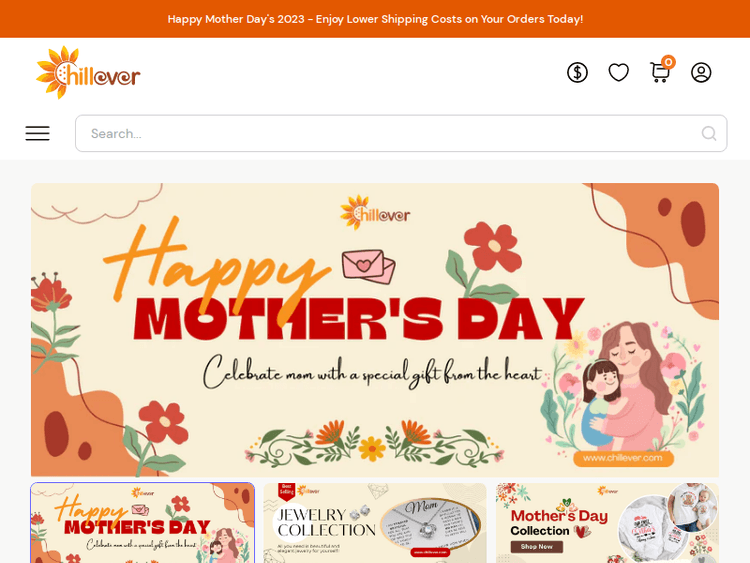
Task: Select the Jewelry Collection slide thumbnail
Action: click(375, 523)
